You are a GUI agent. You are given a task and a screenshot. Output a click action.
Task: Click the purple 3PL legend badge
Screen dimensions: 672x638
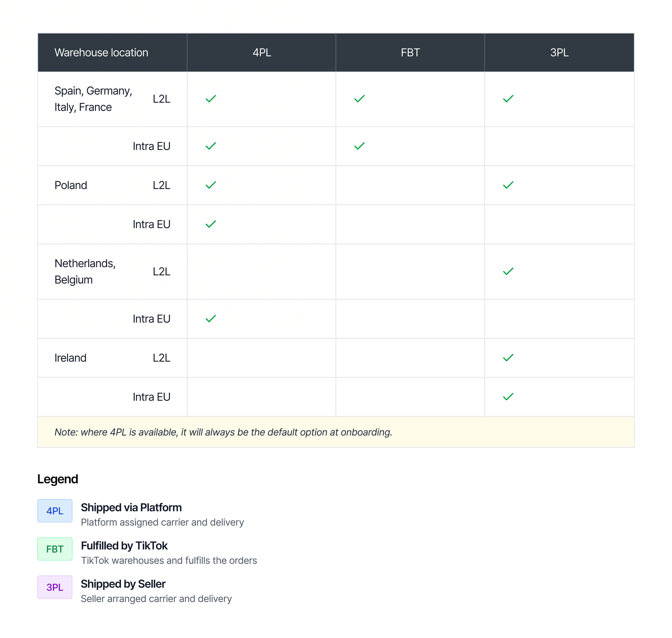[55, 587]
